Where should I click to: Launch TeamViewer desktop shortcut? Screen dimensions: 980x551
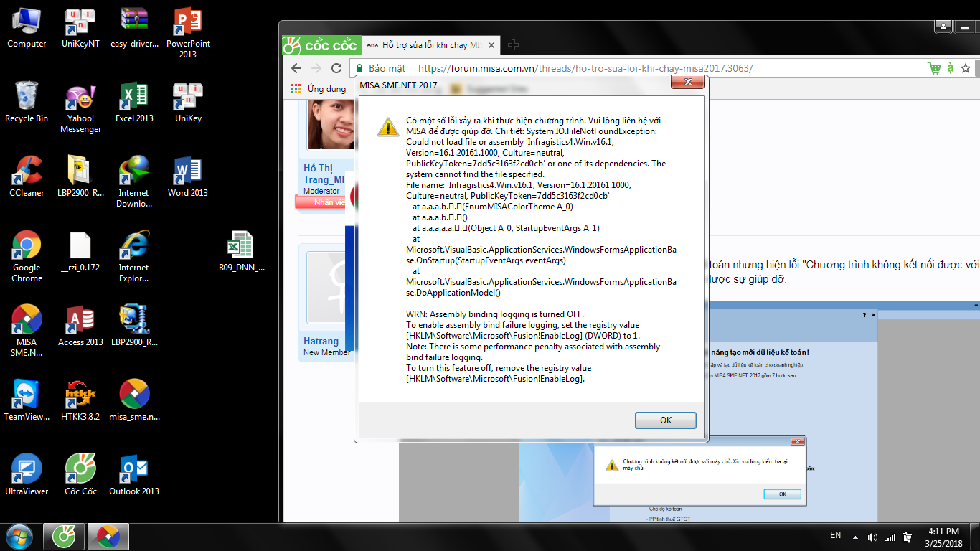(x=27, y=401)
